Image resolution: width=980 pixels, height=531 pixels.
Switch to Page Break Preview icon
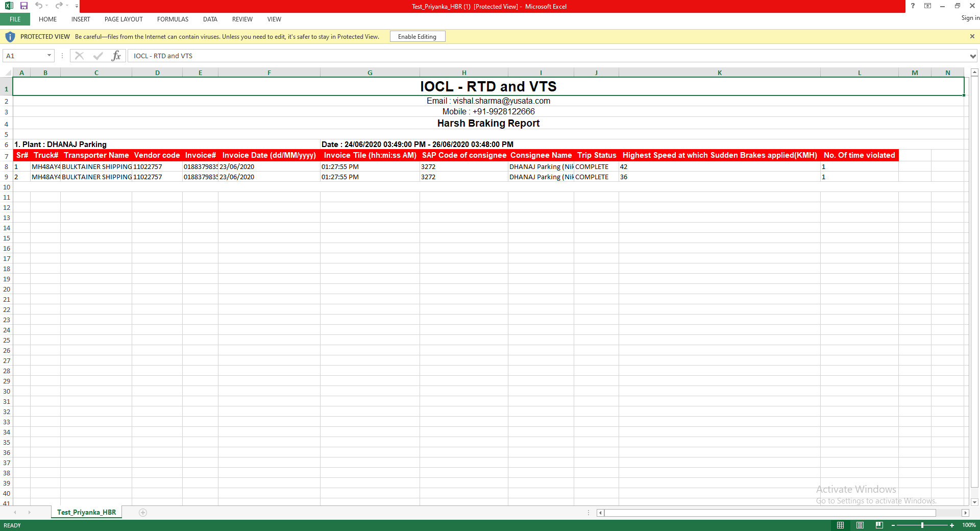[x=879, y=525]
